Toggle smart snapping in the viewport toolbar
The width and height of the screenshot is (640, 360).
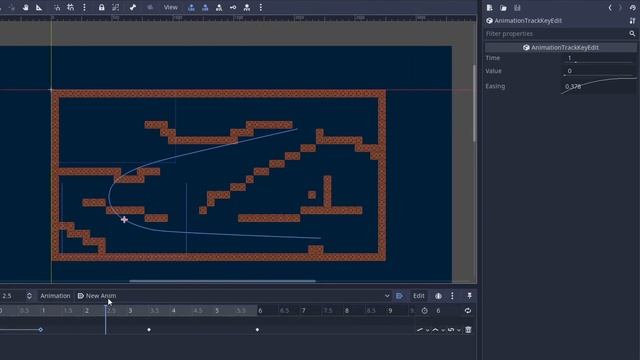point(57,7)
